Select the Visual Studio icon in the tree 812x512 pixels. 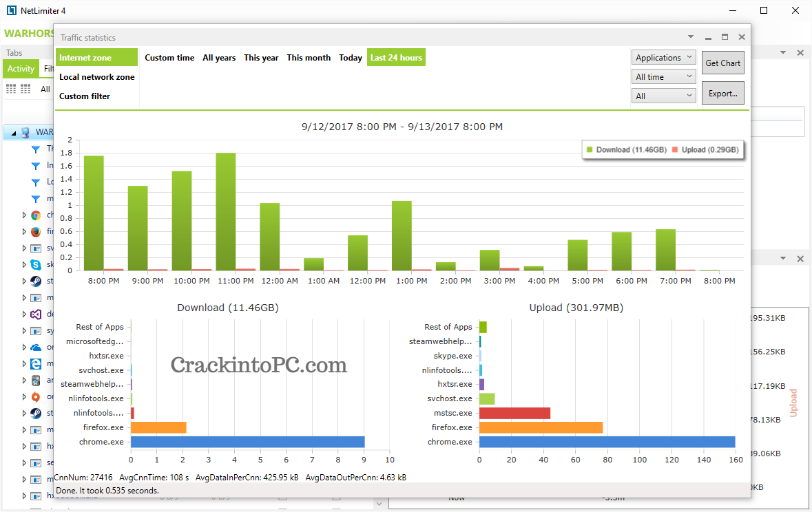point(36,314)
